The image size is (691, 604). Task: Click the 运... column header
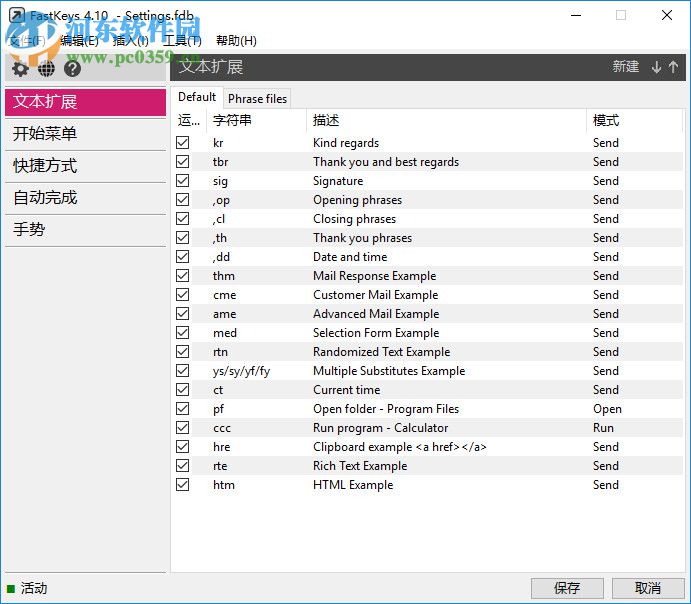click(x=189, y=120)
